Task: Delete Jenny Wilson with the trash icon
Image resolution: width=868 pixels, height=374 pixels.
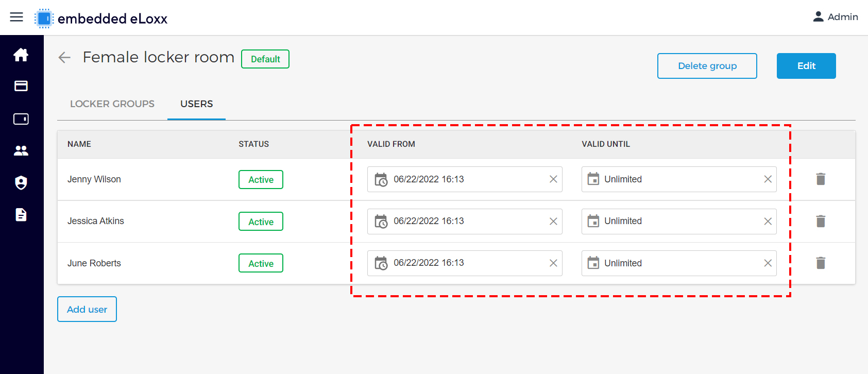Action: click(x=821, y=179)
